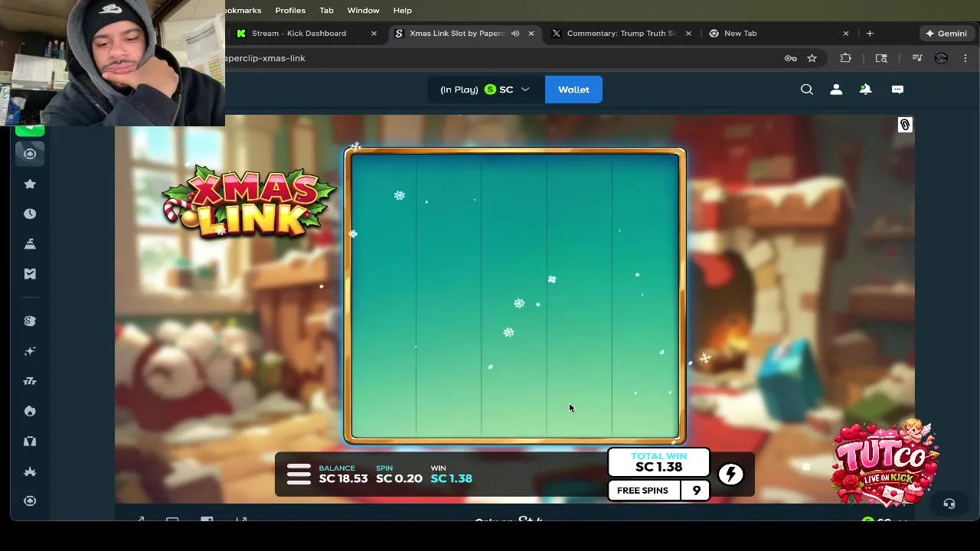
Task: Open the chat speech bubble icon
Action: (897, 90)
